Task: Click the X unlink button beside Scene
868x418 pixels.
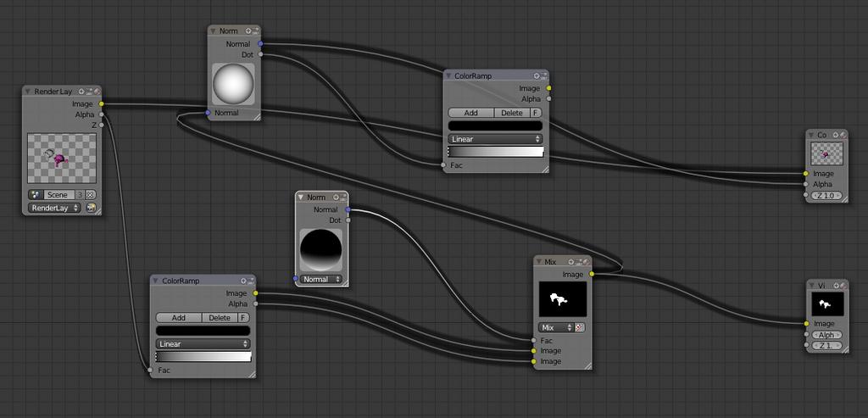Action: point(91,195)
